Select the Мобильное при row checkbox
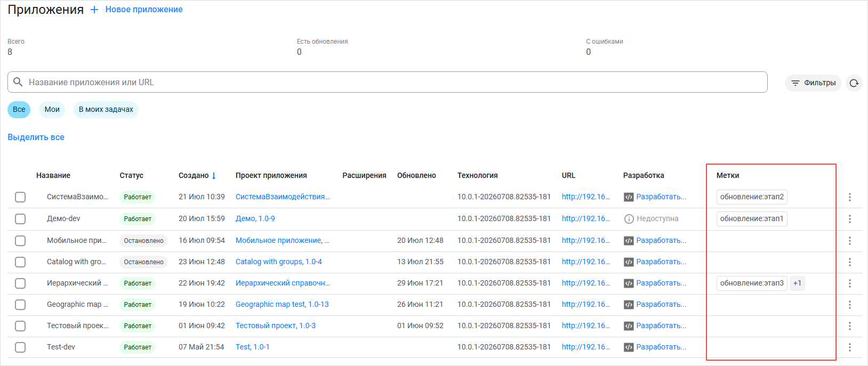Viewport: 868px width, 366px height. point(20,241)
